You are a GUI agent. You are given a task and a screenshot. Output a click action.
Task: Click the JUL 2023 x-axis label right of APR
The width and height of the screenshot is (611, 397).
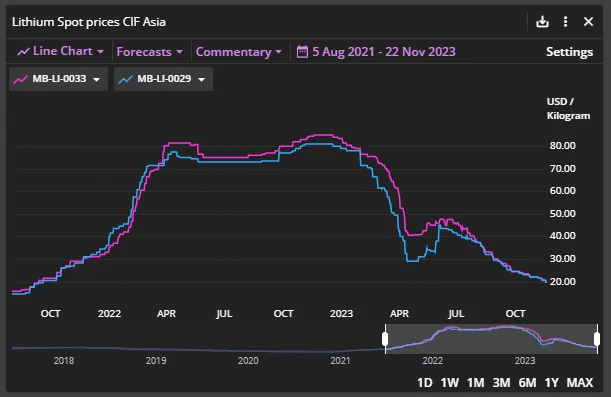coord(456,314)
